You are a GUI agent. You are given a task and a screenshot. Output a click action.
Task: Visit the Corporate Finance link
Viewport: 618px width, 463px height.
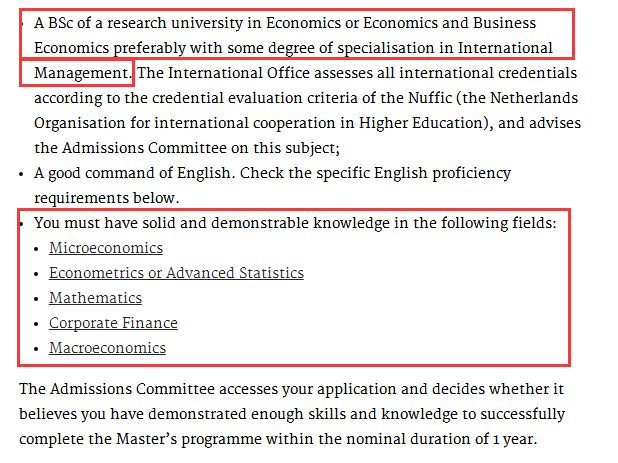113,323
